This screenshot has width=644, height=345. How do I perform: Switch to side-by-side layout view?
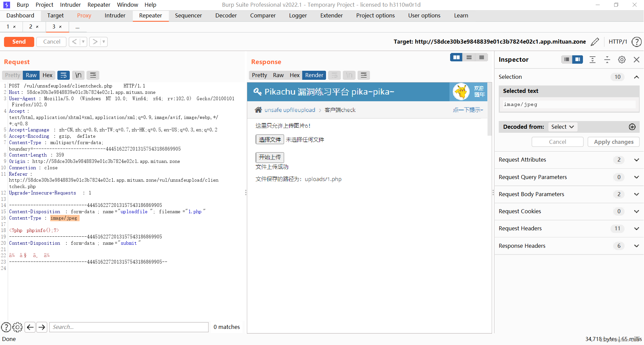[456, 57]
